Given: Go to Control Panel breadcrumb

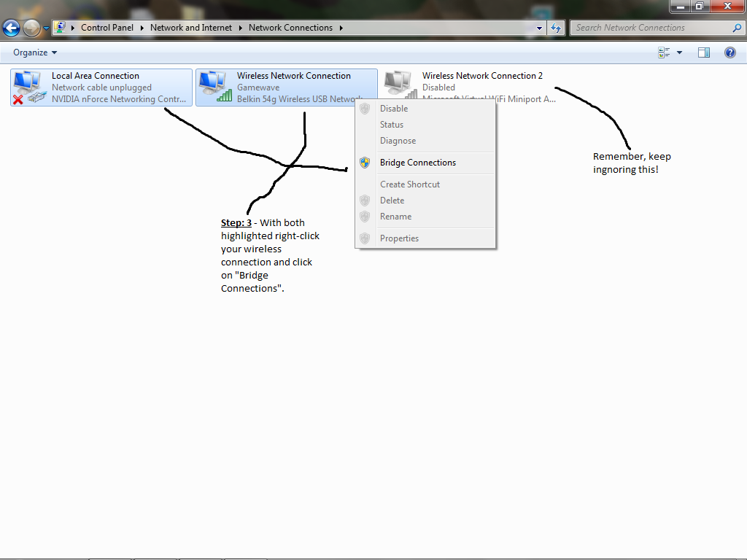Looking at the screenshot, I should [x=107, y=28].
